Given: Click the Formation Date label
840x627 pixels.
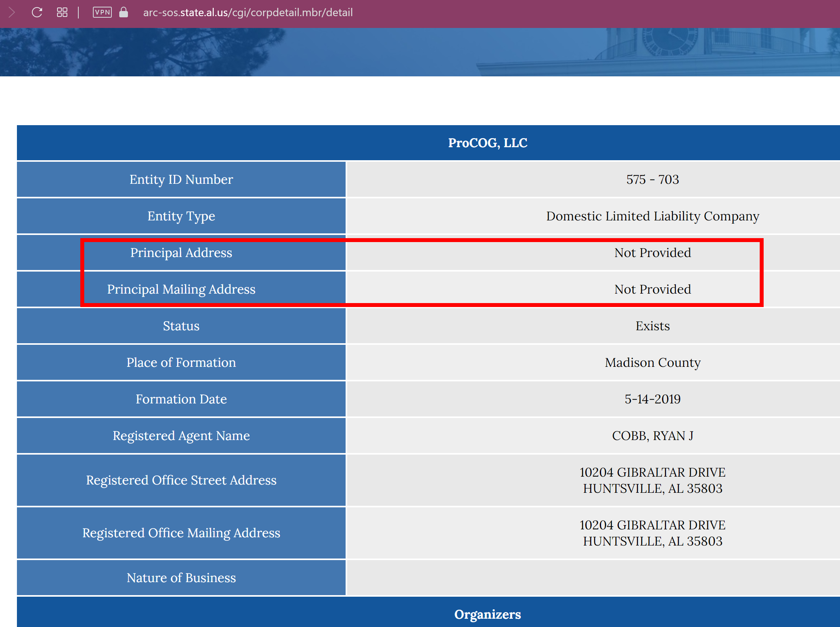Looking at the screenshot, I should [181, 399].
